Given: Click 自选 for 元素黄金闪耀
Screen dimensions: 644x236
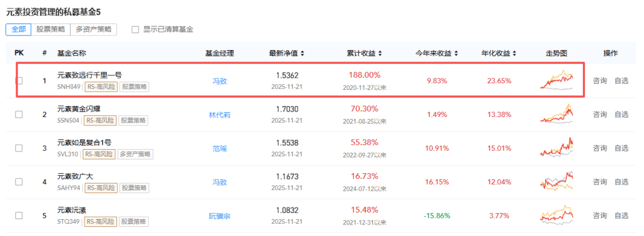Looking at the screenshot, I should tap(622, 115).
